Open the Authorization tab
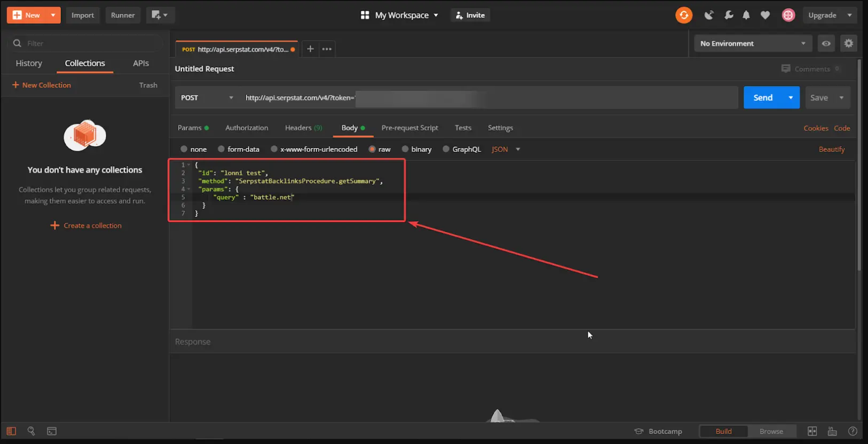The image size is (868, 444). (247, 128)
